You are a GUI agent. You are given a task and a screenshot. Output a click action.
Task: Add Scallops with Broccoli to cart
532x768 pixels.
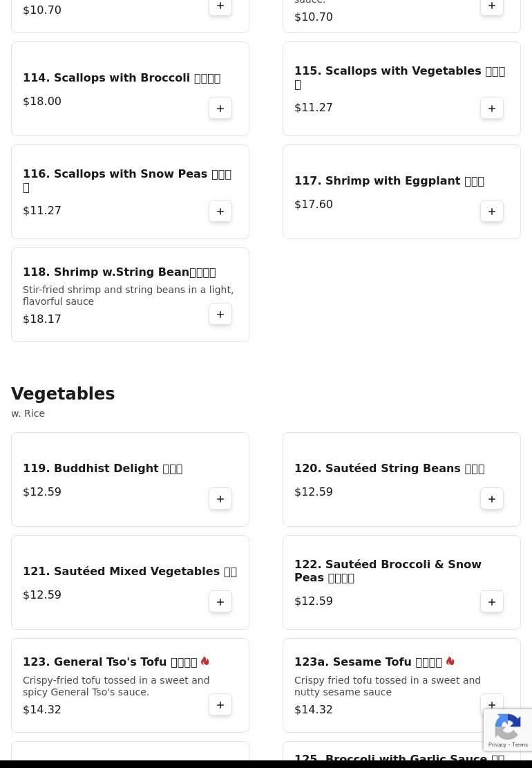click(220, 109)
